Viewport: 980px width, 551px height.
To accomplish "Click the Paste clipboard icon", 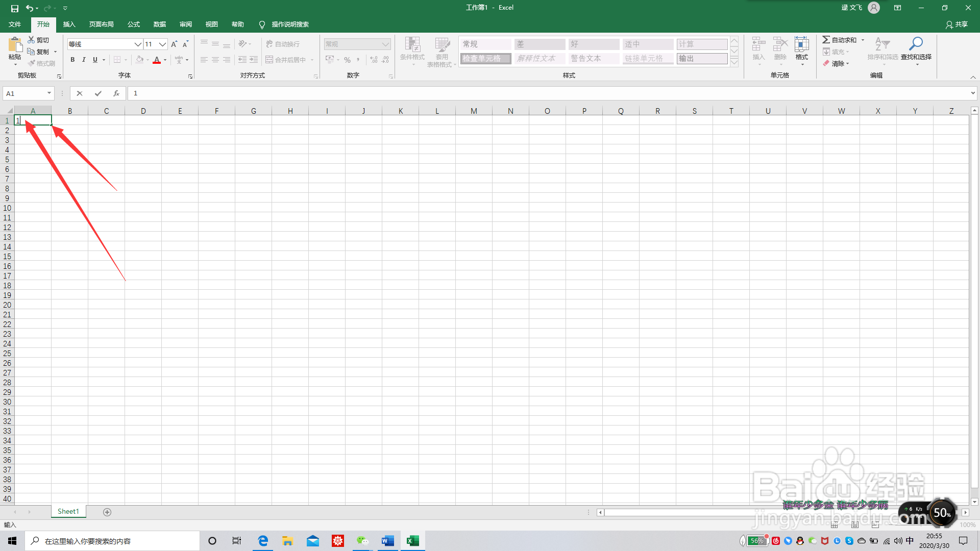I will pos(15,45).
